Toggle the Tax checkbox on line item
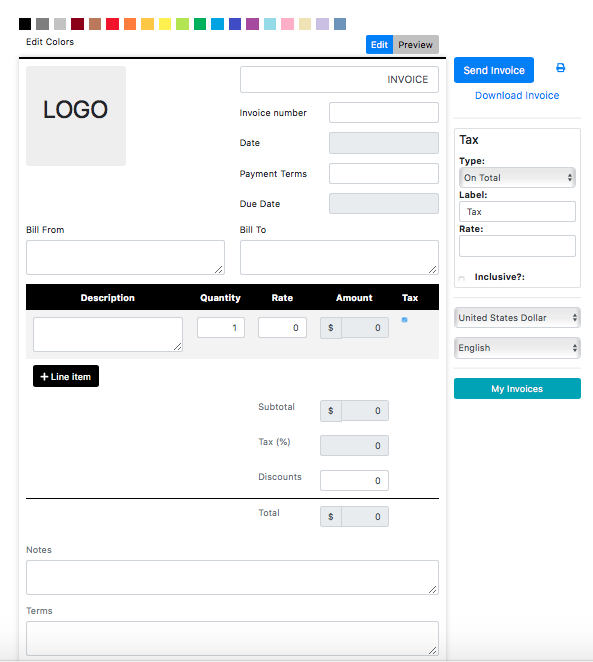 pos(404,320)
